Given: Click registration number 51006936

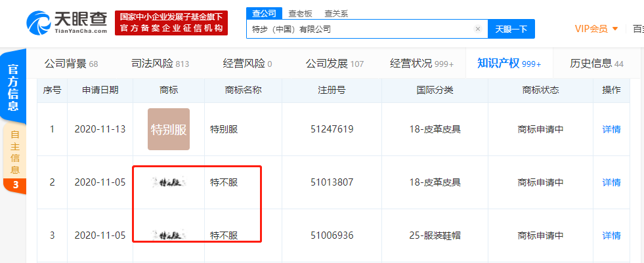Looking at the screenshot, I should pyautogui.click(x=332, y=235).
